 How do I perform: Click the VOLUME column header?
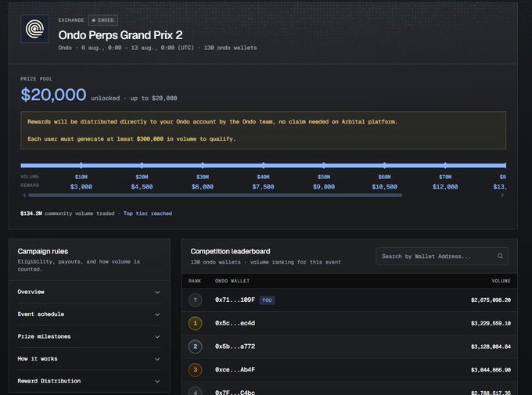(501, 281)
